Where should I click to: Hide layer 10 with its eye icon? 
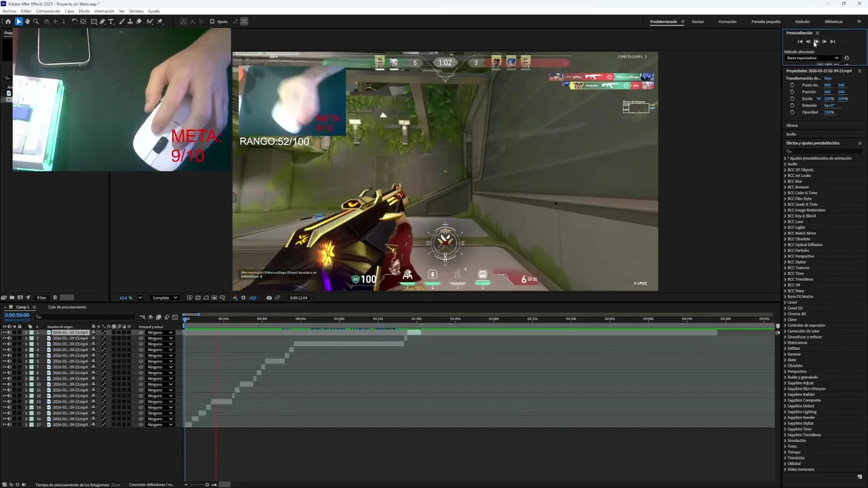(x=4, y=384)
